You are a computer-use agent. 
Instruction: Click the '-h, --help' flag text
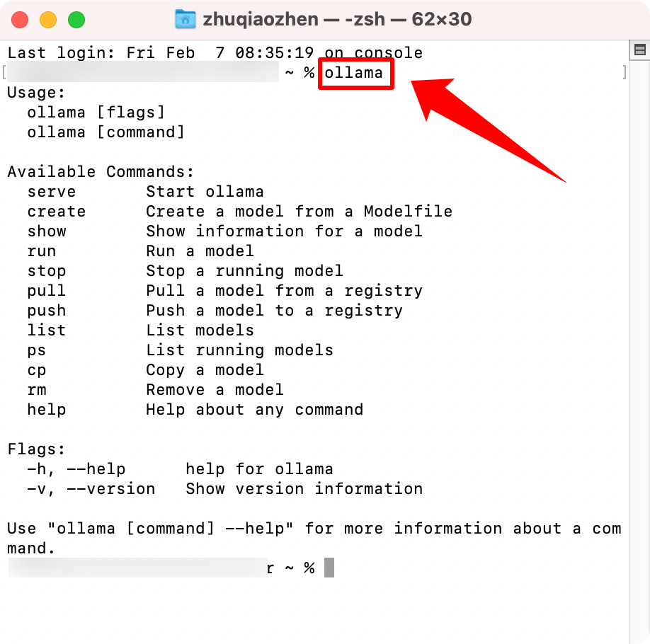click(x=76, y=469)
